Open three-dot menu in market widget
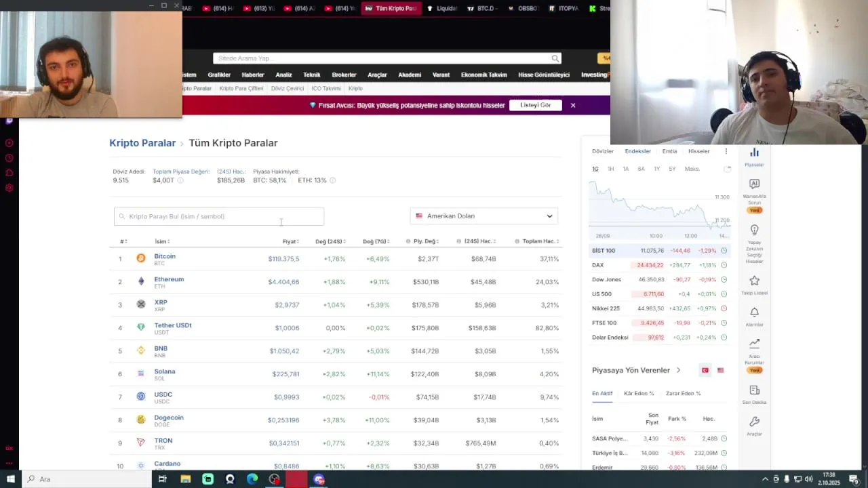Image resolution: width=868 pixels, height=488 pixels. 726,151
